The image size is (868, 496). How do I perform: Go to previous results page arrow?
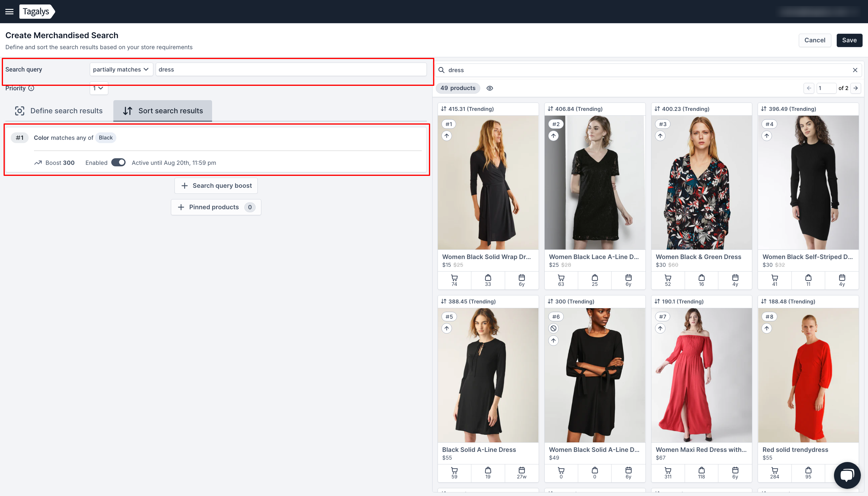tap(809, 88)
